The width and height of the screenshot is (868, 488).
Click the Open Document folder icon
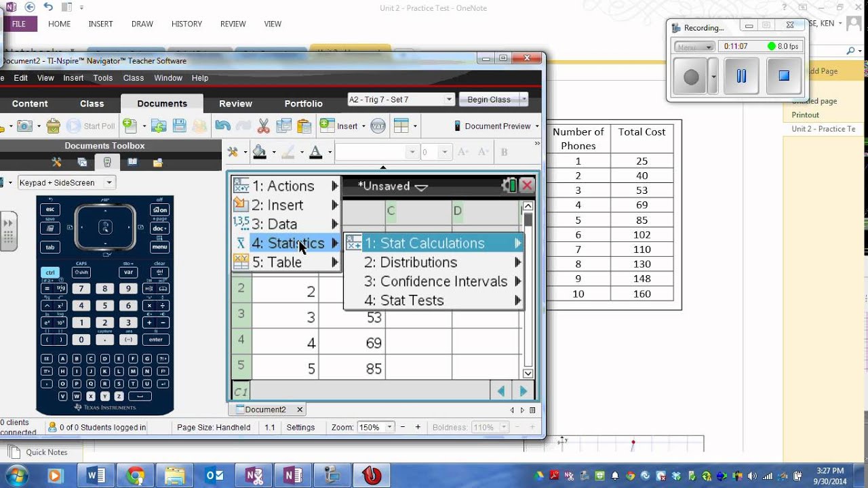click(x=159, y=126)
